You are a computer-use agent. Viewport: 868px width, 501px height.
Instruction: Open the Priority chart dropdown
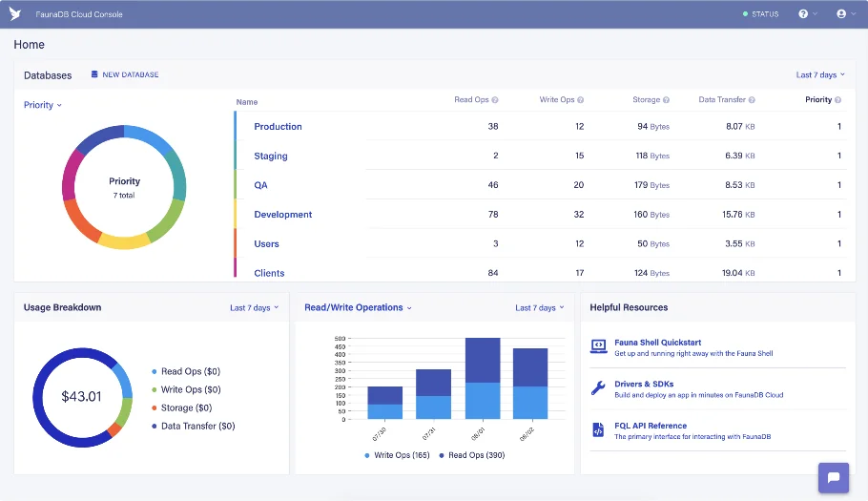tap(43, 105)
